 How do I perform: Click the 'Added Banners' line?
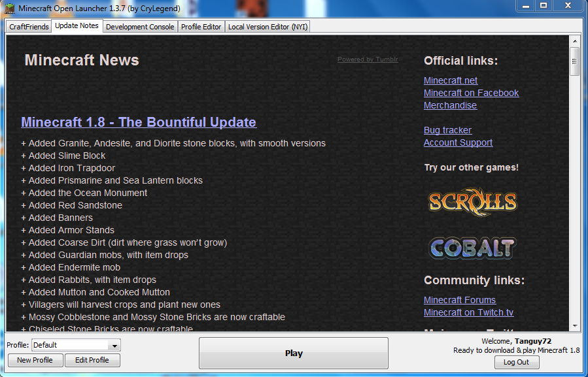coord(57,218)
